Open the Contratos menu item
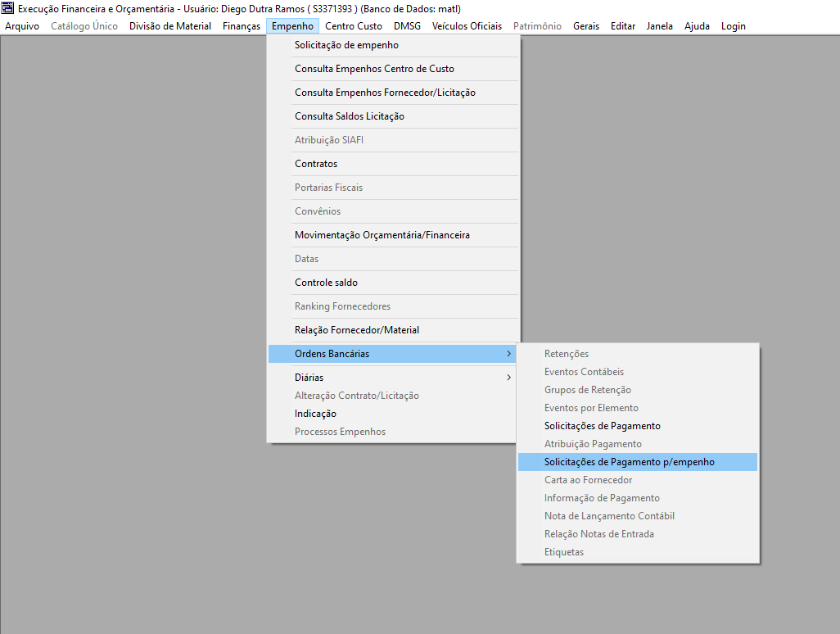The height and width of the screenshot is (634, 840). (316, 164)
